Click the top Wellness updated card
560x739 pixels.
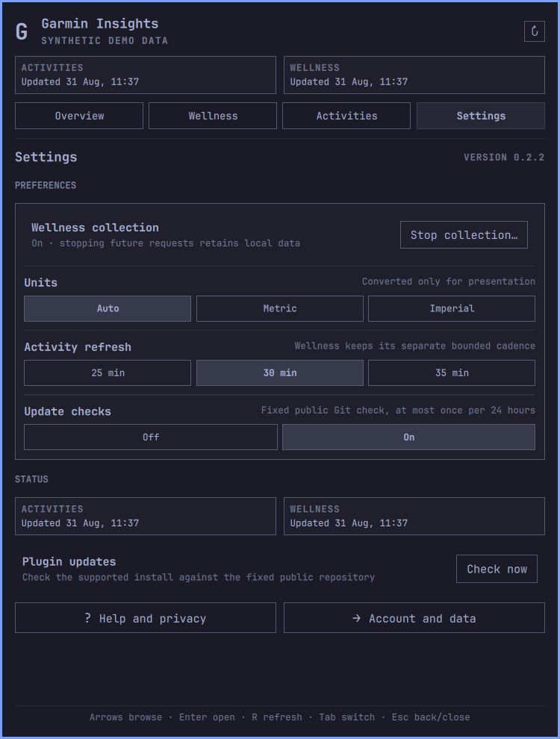414,75
